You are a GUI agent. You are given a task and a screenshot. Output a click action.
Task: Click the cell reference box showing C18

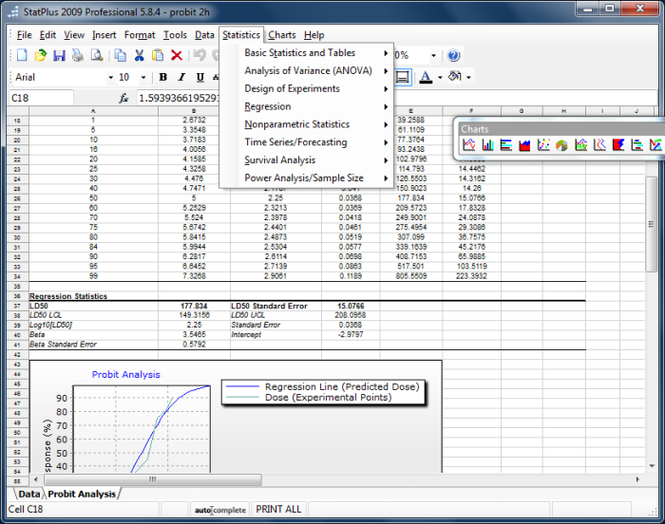pyautogui.click(x=41, y=98)
